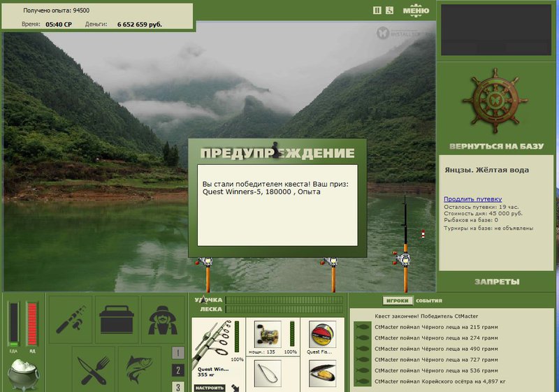Click fish icon beside the 727 грамм event

point(363,360)
